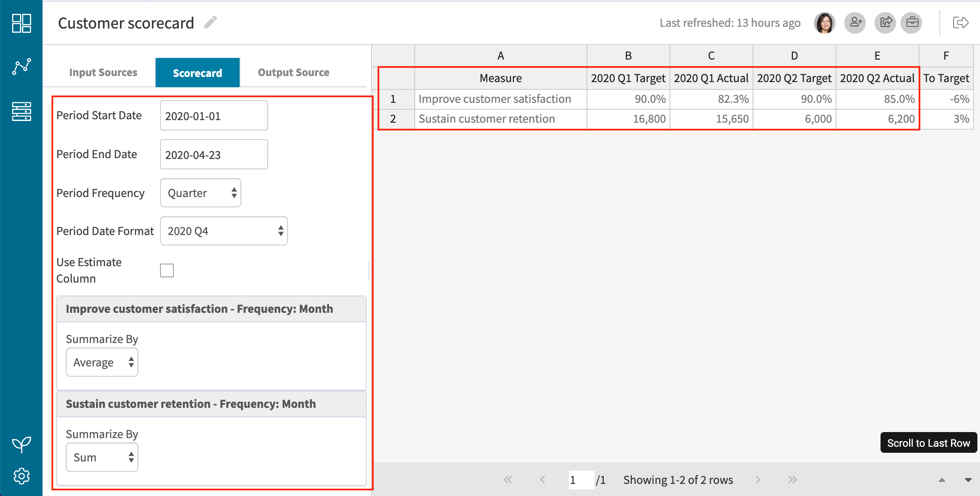Viewport: 980px width, 496px height.
Task: Rename the scorecard using the pencil icon
Action: (x=211, y=22)
